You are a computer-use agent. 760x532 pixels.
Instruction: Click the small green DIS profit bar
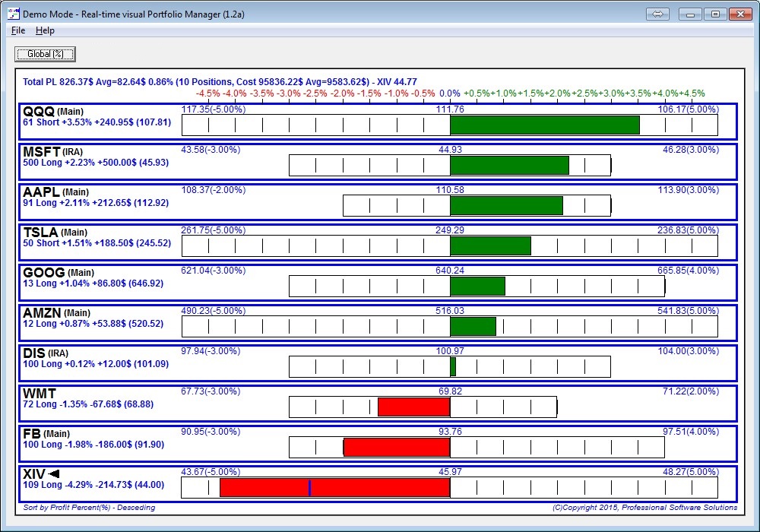[x=453, y=366]
